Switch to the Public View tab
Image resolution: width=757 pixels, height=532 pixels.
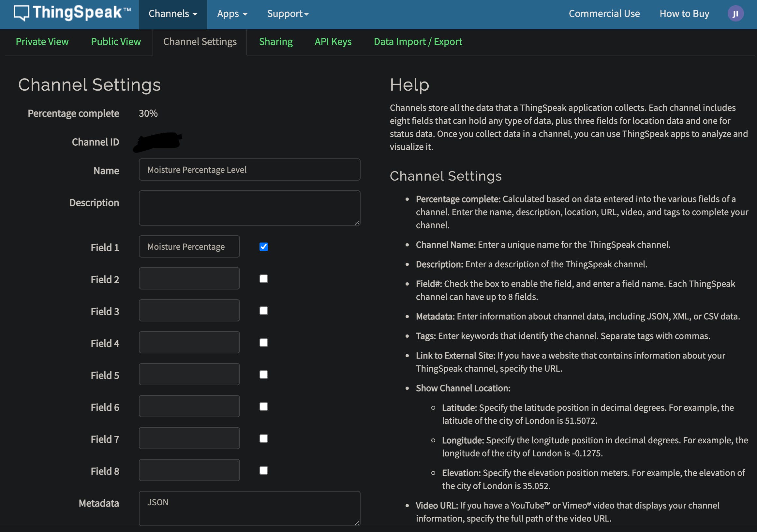pyautogui.click(x=116, y=41)
